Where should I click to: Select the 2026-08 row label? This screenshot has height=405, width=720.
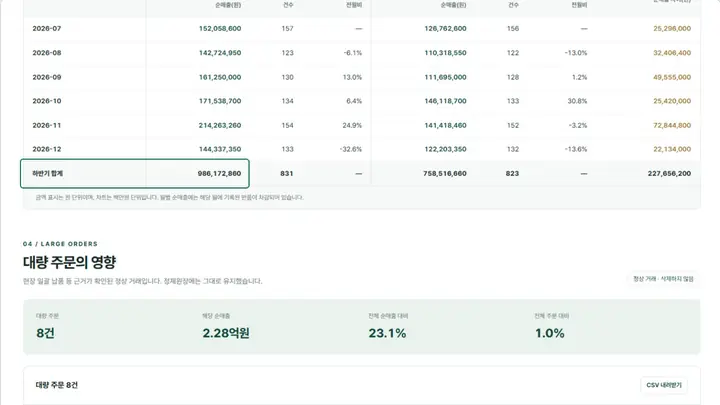coord(47,53)
